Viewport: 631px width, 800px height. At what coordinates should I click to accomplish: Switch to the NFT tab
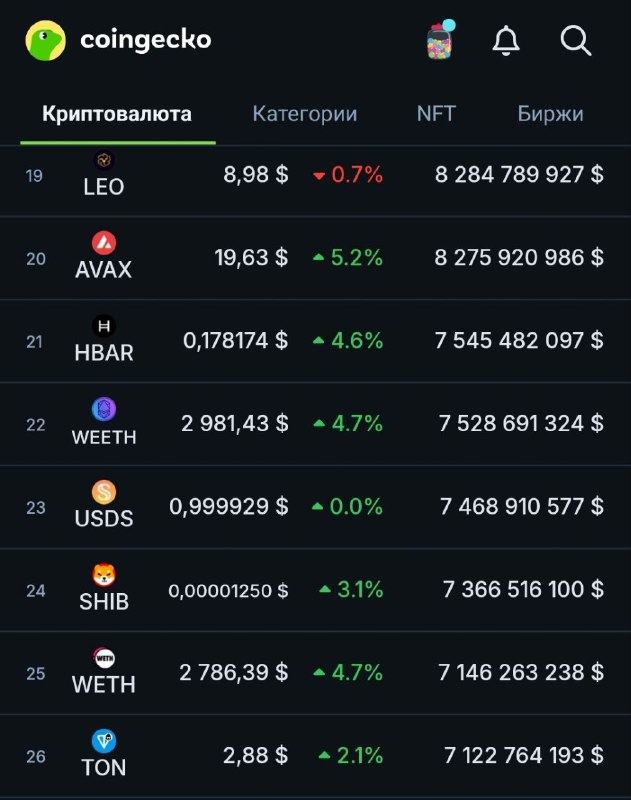point(436,113)
